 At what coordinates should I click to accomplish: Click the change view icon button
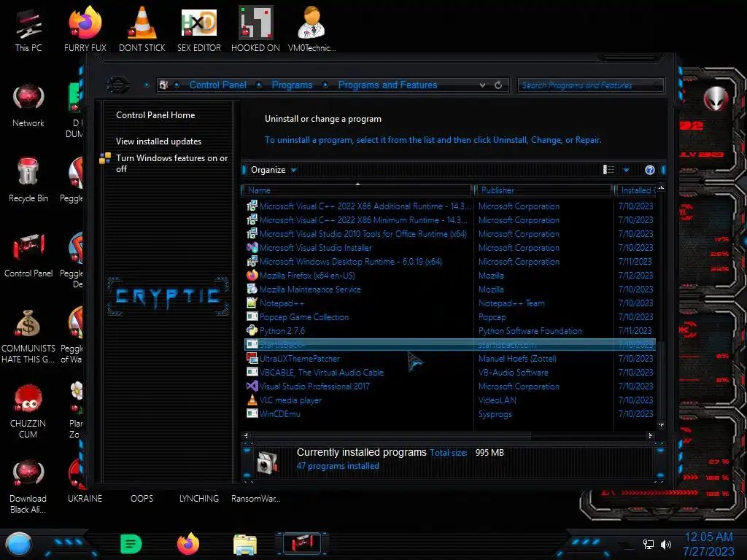coord(609,170)
